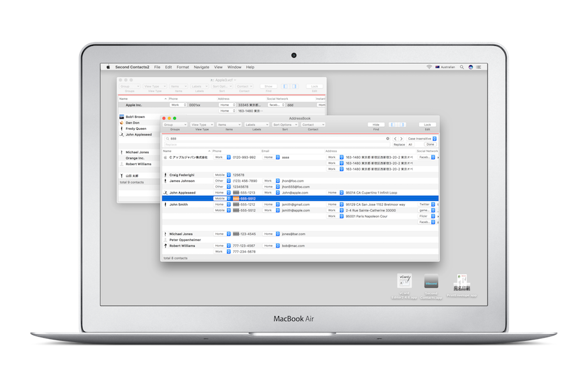Open the View menu
The width and height of the screenshot is (588, 386).
click(x=218, y=67)
